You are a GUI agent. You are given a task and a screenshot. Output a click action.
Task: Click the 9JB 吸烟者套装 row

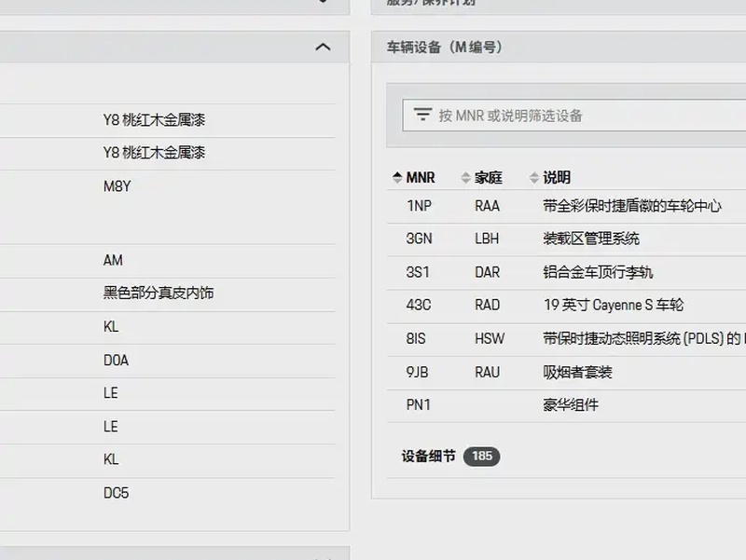[x=559, y=372]
